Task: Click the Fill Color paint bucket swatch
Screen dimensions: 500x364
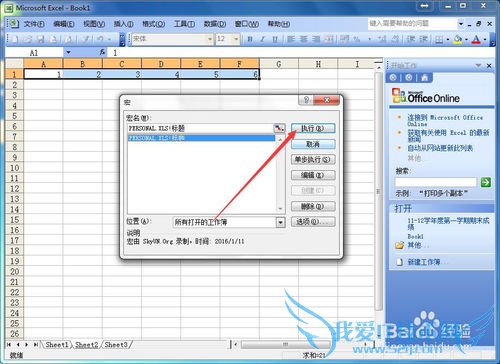Action: [458, 40]
